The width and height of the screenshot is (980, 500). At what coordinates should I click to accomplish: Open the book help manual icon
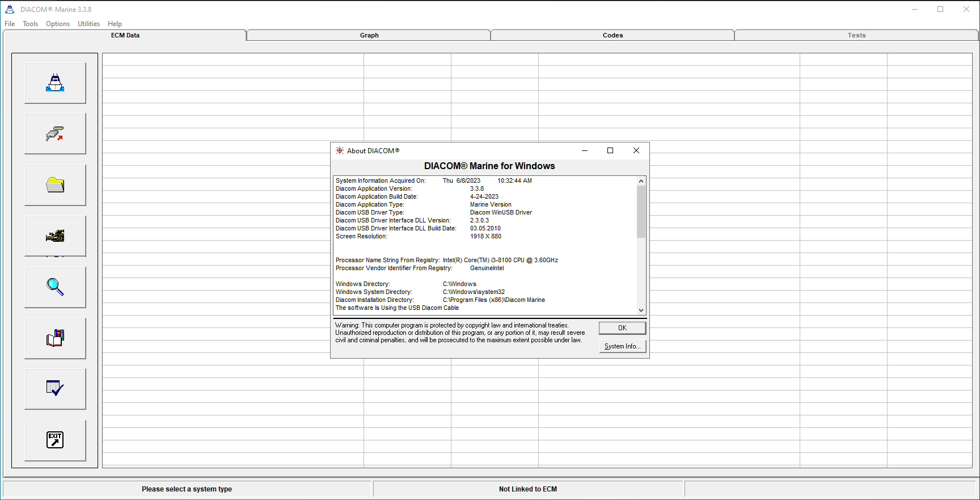[x=55, y=338]
